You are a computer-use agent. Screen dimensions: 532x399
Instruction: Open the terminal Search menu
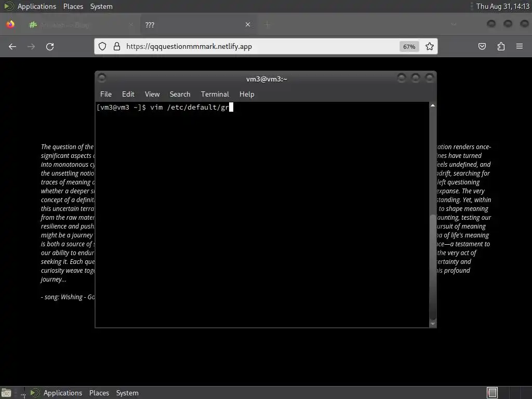(180, 95)
